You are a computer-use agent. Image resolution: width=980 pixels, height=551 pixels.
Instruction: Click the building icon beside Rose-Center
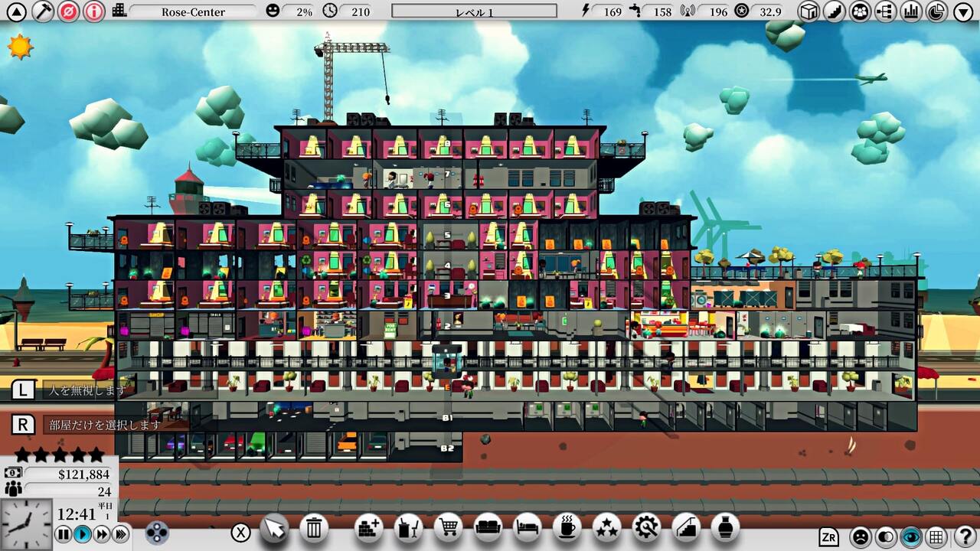(x=119, y=11)
